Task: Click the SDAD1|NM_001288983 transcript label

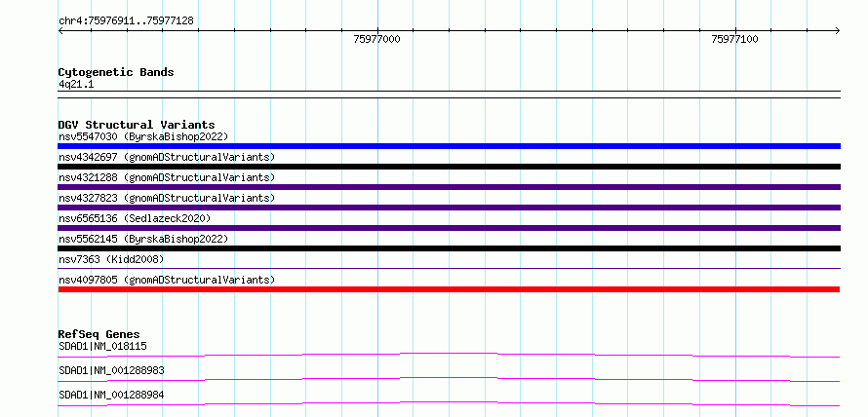Action: coord(111,370)
